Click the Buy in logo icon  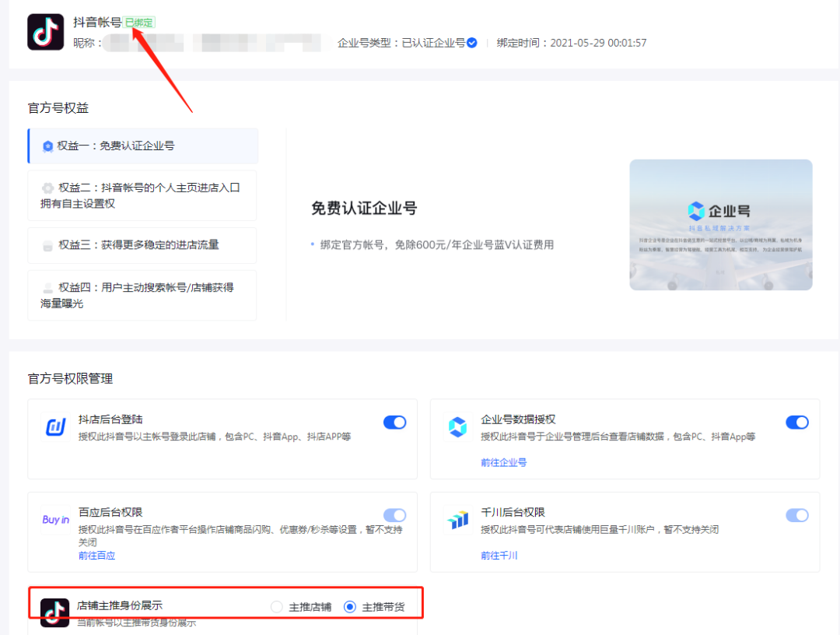click(x=56, y=520)
